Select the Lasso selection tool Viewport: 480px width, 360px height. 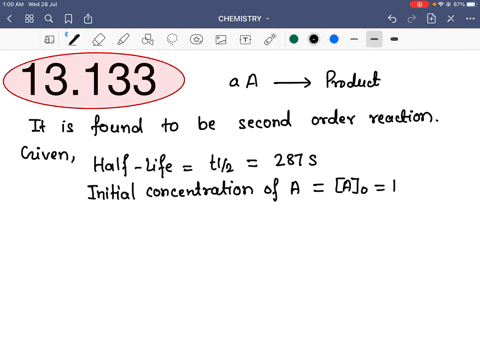click(172, 40)
